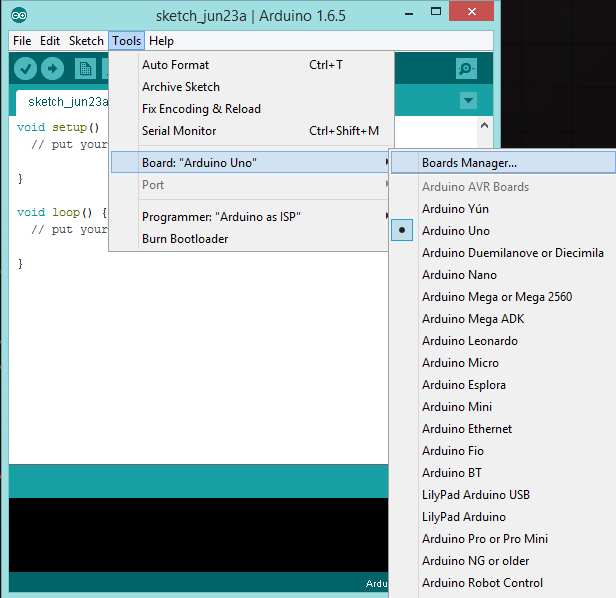Open Serial Monitor from the Tools menu
The image size is (616, 598).
252,131
